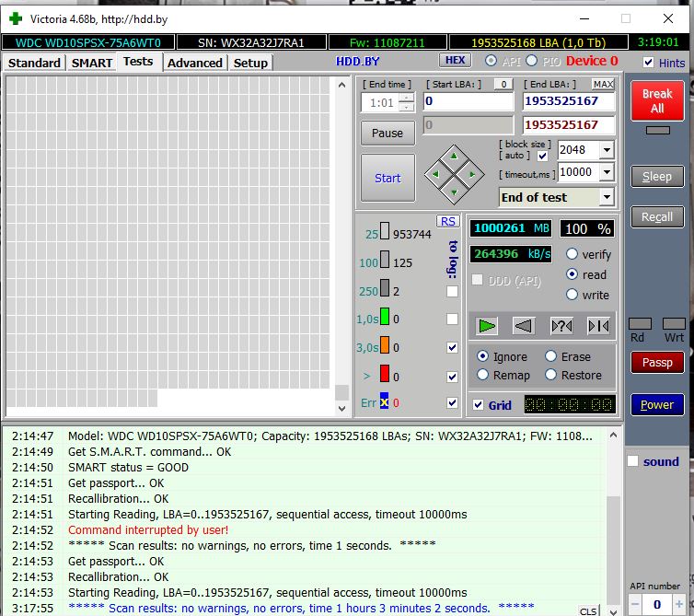The height and width of the screenshot is (616, 694).
Task: Click the Passp button
Action: (657, 362)
